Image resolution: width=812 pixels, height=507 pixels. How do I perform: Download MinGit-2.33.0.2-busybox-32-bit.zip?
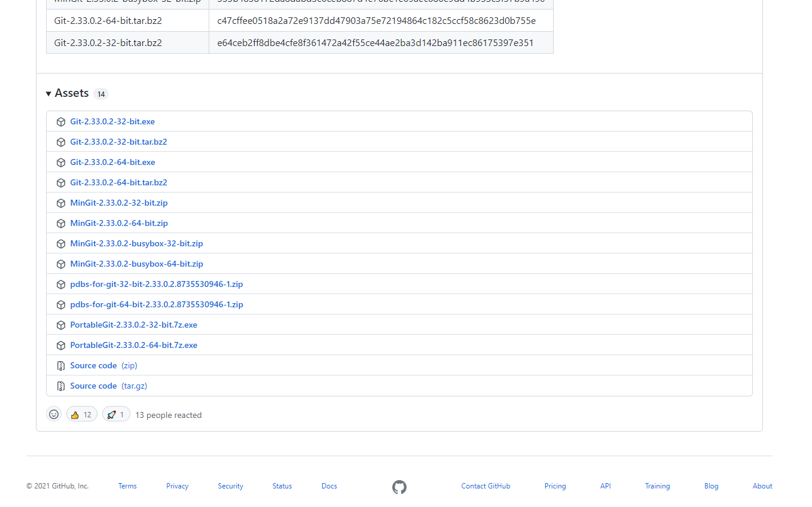[136, 243]
